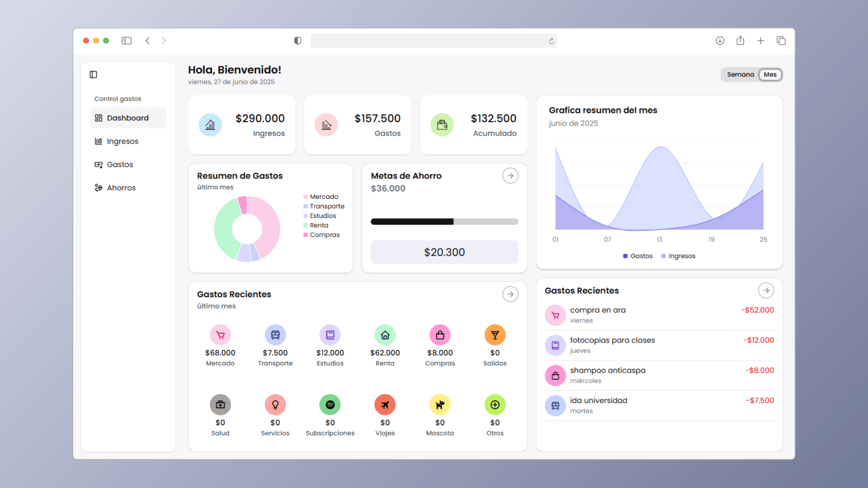Select the Mes period toggle

click(770, 75)
